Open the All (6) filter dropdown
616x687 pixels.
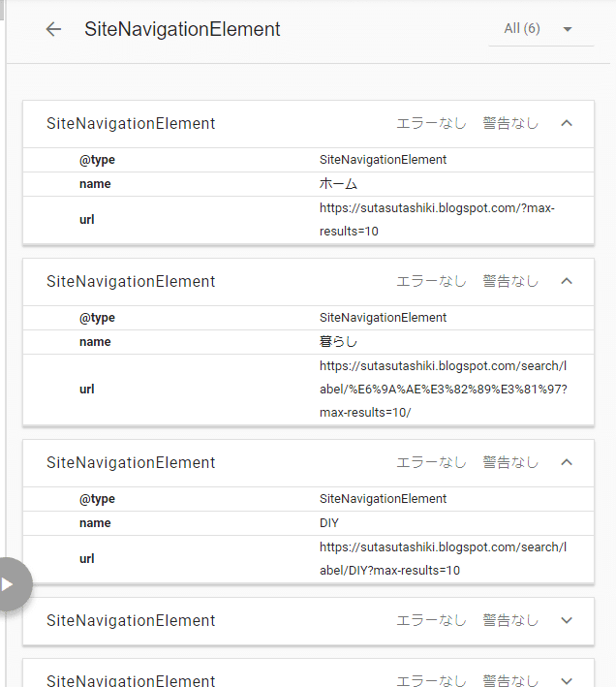click(x=541, y=29)
